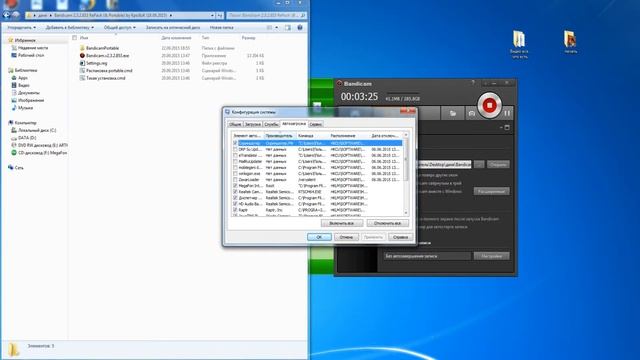Sort startup list by Команда column
Screen dimensions: 640x360
click(x=312, y=136)
